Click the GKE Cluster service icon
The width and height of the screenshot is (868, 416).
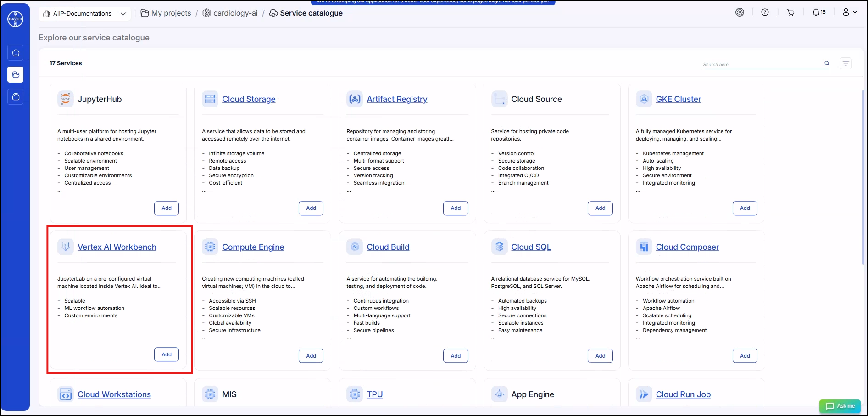pyautogui.click(x=644, y=99)
